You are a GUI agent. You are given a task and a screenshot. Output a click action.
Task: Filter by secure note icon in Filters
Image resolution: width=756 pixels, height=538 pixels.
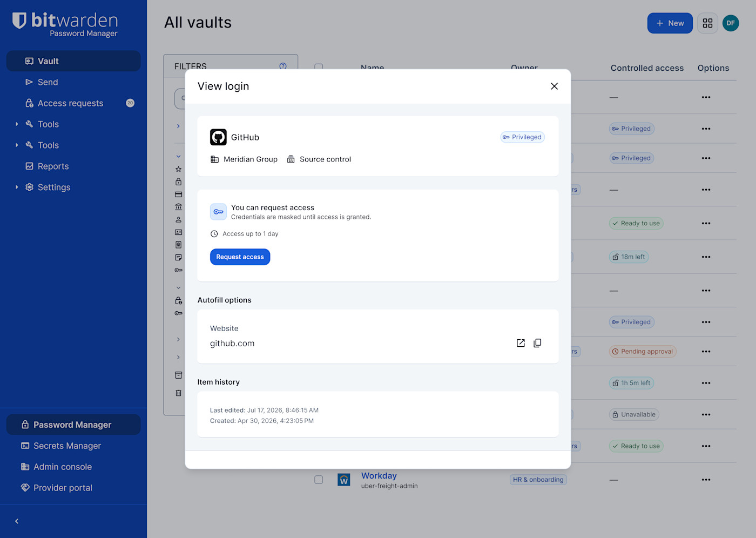(x=178, y=258)
